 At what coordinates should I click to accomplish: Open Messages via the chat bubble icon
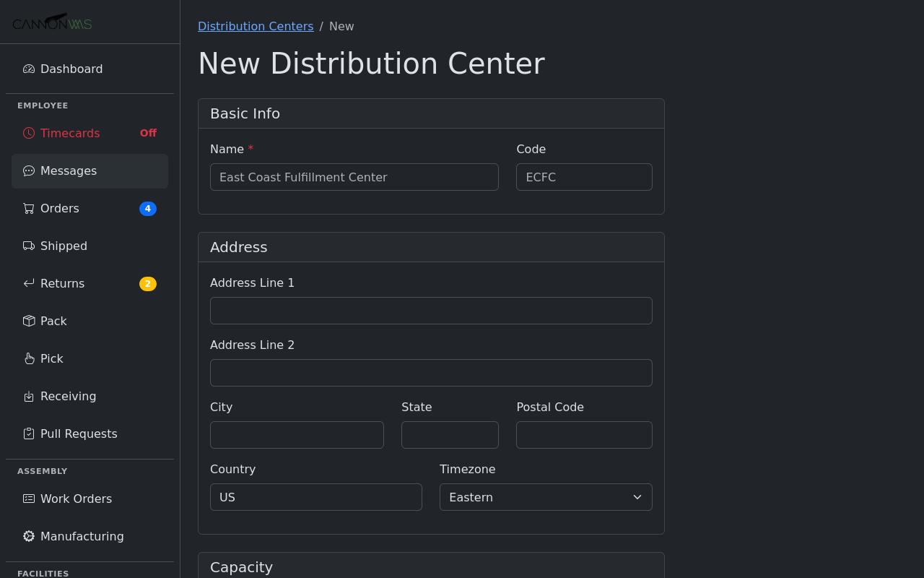28,171
